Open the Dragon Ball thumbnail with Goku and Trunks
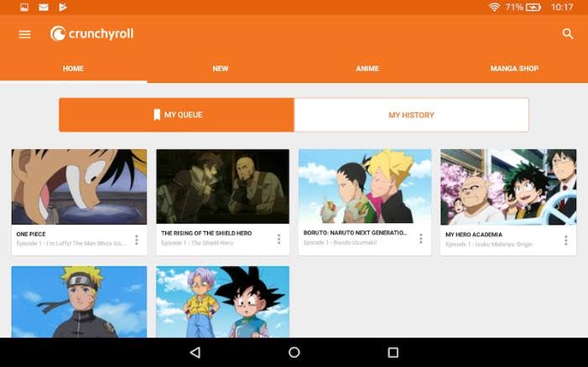The width and height of the screenshot is (588, 367). tap(223, 302)
